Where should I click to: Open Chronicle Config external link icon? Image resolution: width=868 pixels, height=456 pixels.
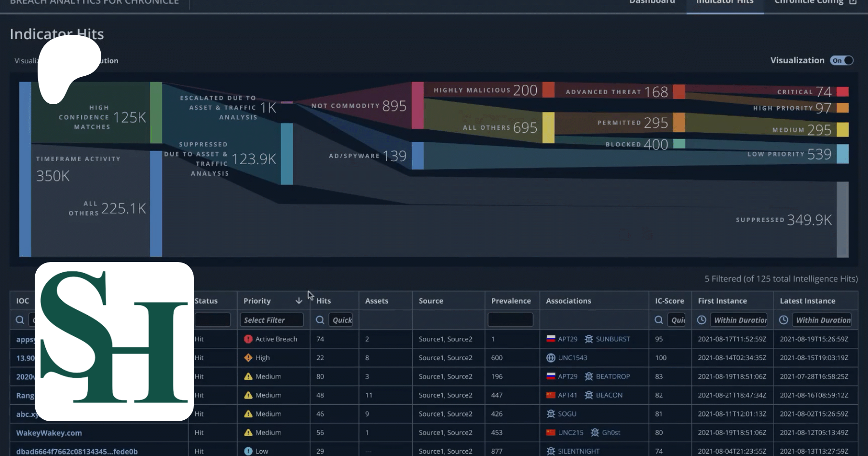(x=853, y=2)
